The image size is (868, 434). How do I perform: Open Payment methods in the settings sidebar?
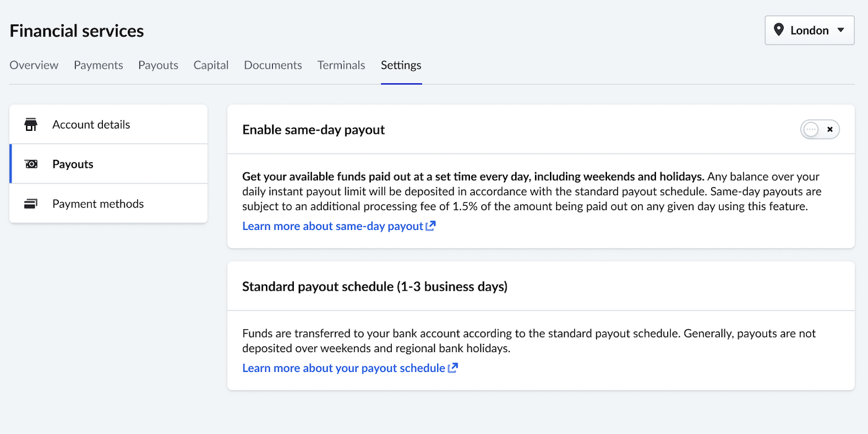pos(98,204)
